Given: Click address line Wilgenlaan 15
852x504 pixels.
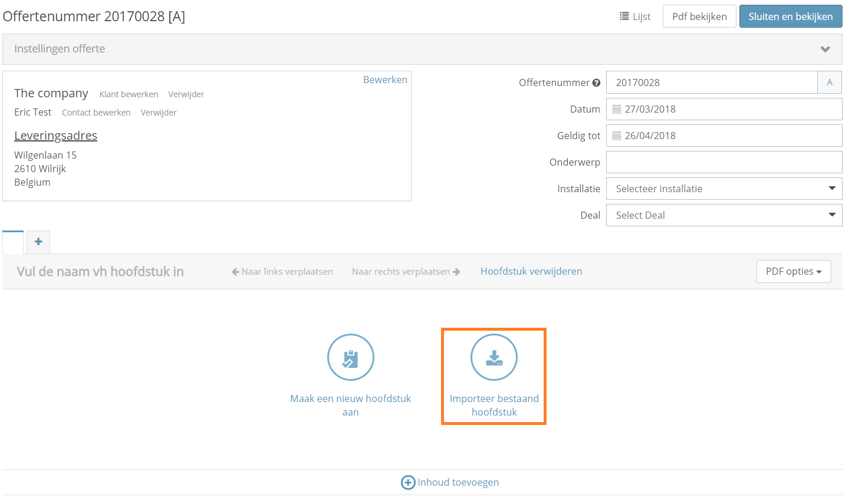Looking at the screenshot, I should pos(45,155).
